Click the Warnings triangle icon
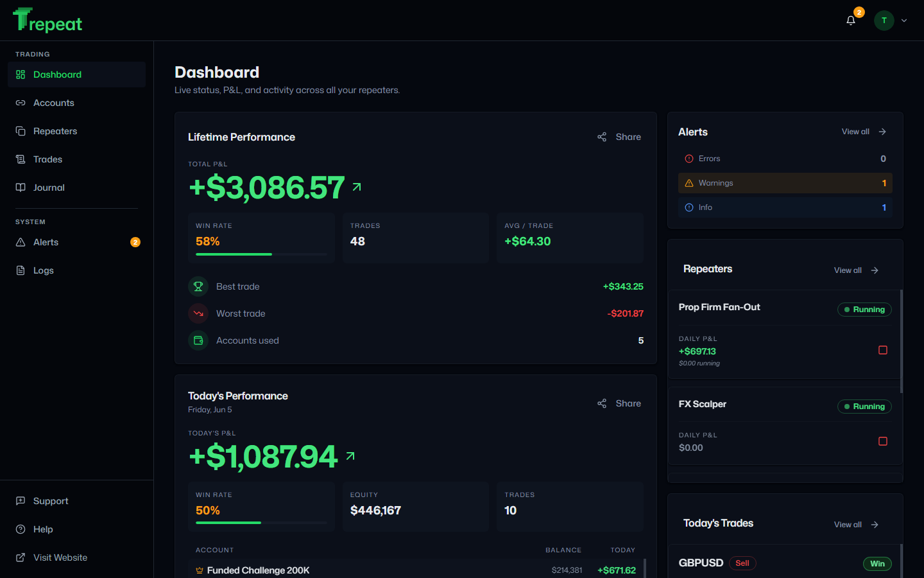Viewport: 924px width, 578px height. (x=689, y=183)
